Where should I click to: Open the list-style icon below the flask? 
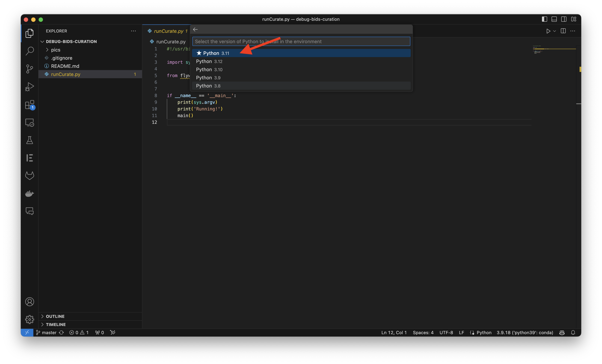click(x=30, y=158)
